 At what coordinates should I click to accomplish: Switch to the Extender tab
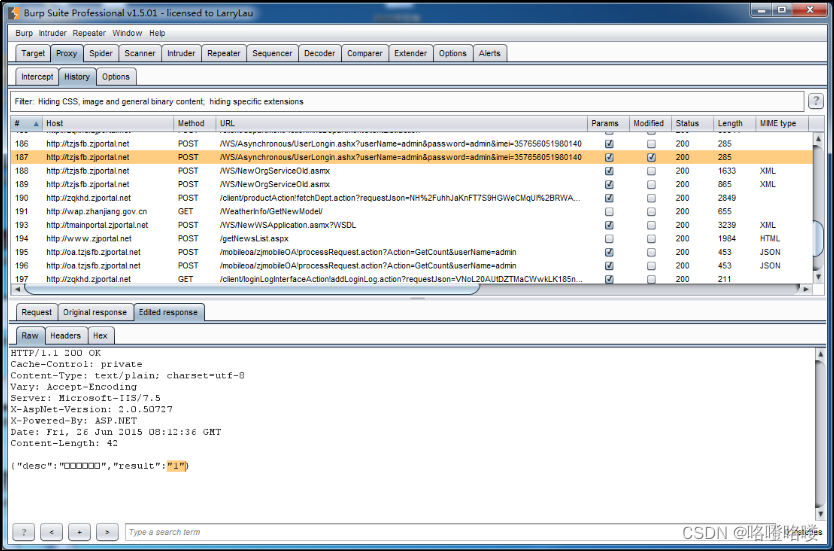coord(410,53)
